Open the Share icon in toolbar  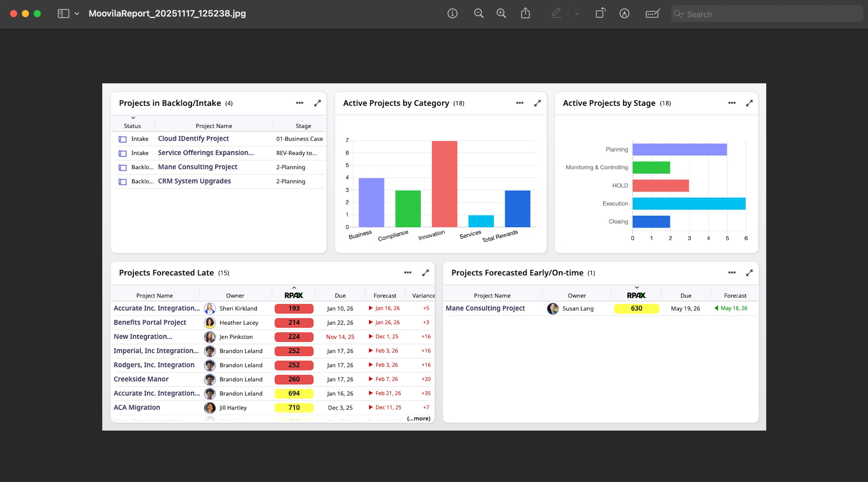tap(525, 14)
